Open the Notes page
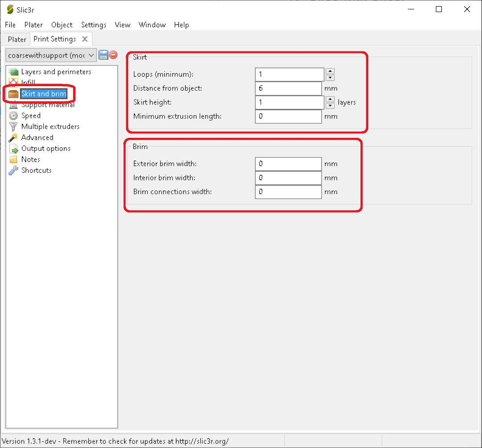This screenshot has width=482, height=448. click(x=30, y=159)
